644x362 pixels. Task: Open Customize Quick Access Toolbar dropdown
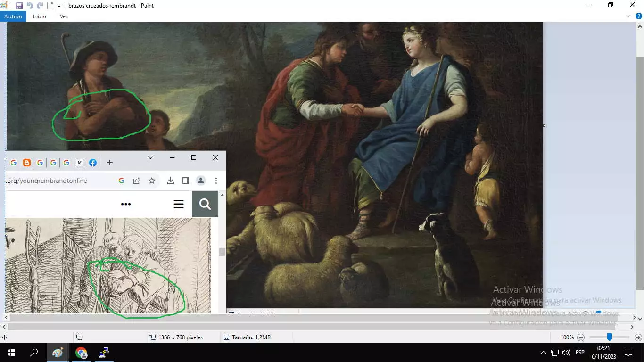tap(59, 6)
